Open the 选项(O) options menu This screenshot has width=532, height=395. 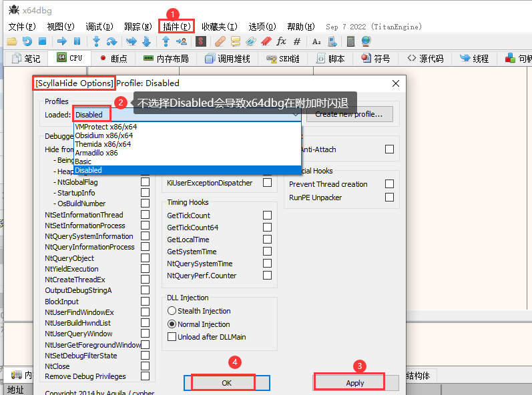pos(262,27)
